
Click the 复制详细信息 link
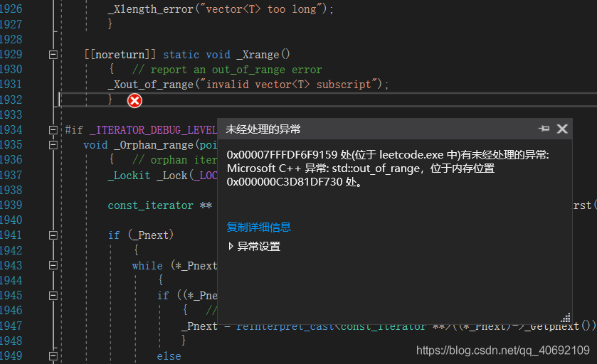[x=258, y=227]
